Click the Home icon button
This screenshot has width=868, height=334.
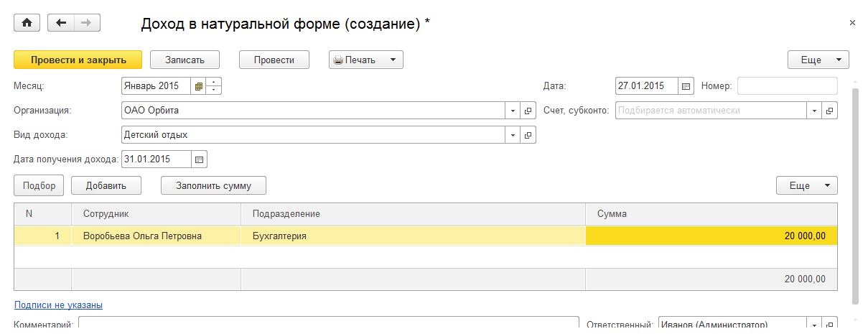(27, 23)
